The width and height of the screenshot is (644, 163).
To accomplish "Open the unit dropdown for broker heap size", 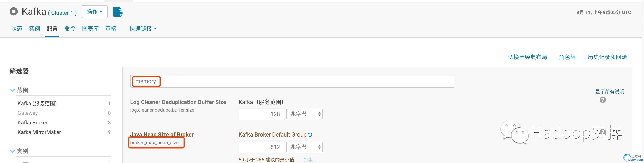I will [305, 147].
